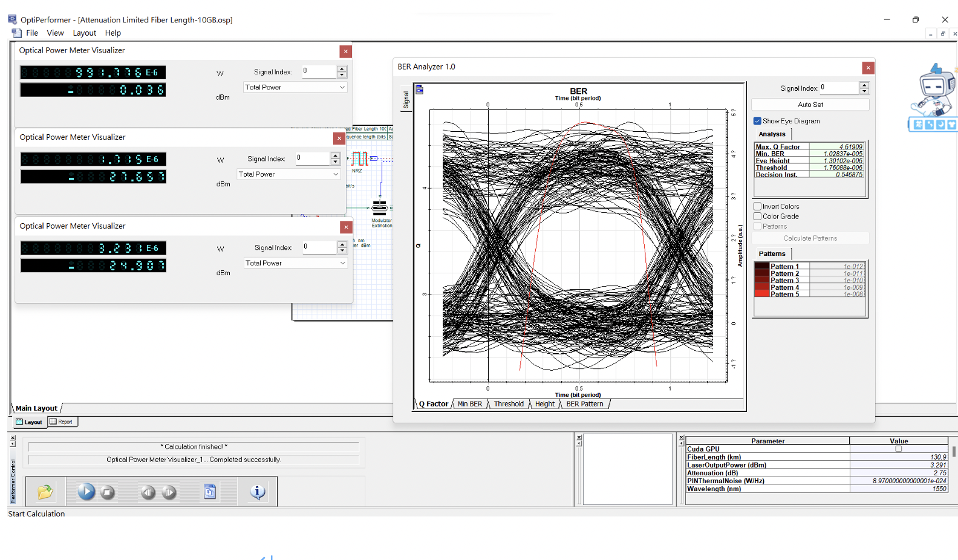
Task: Close the first Optical Power Meter Visualizer
Action: point(345,51)
